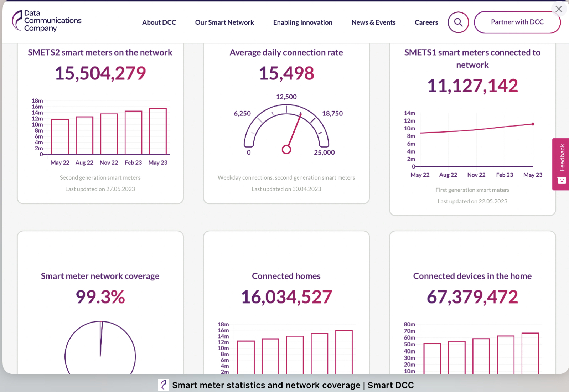Click the end data point on SMETS1 line chart
569x392 pixels.
point(533,124)
